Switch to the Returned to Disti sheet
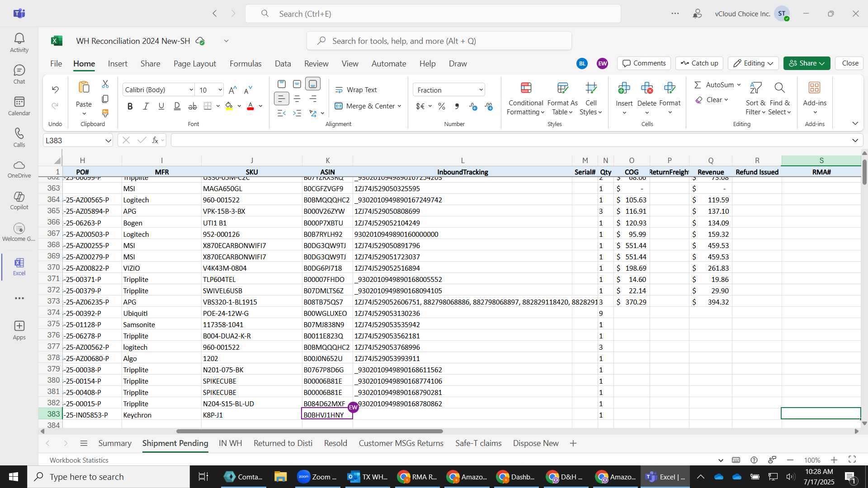The width and height of the screenshot is (868, 488). point(283,443)
